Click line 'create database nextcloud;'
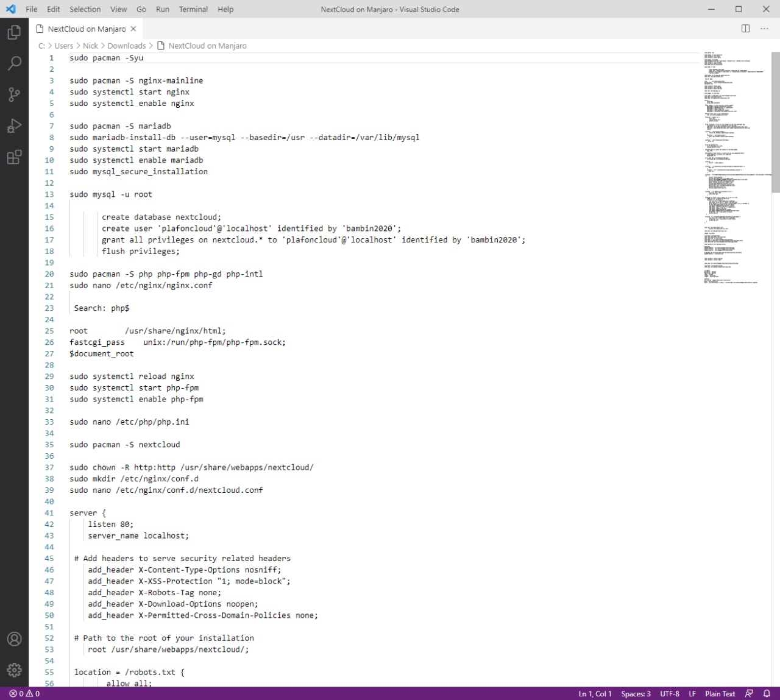The height and width of the screenshot is (700, 780). (x=161, y=217)
